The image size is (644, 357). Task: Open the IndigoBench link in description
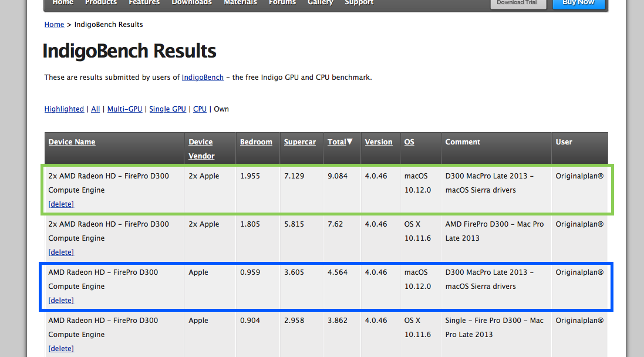tap(203, 78)
